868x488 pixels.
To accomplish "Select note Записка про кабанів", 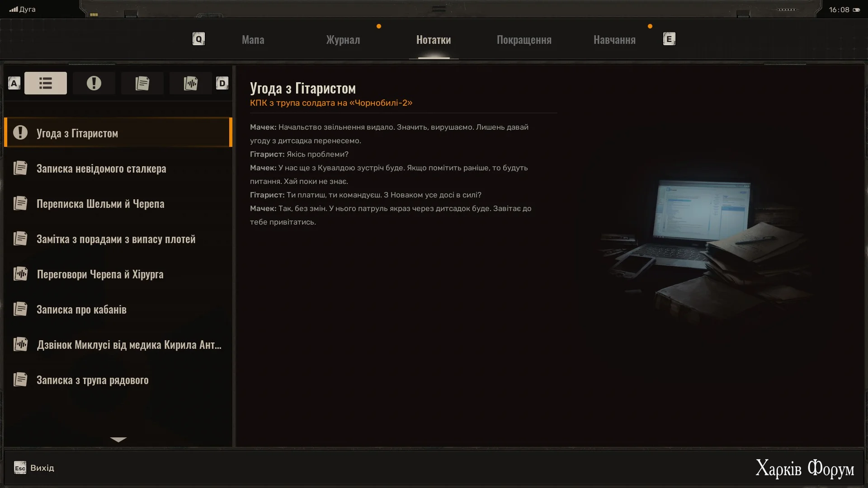I will click(x=81, y=310).
